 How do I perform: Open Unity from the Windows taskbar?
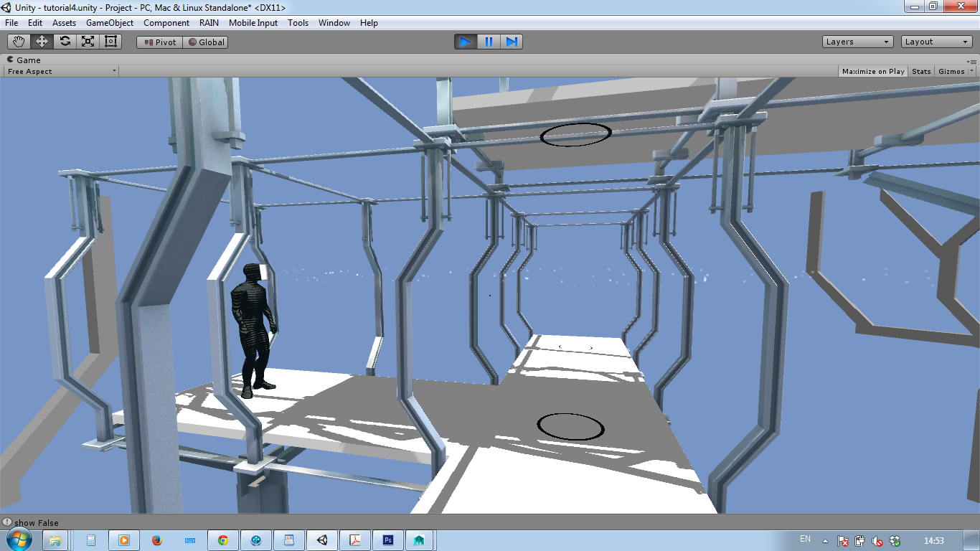tap(322, 540)
